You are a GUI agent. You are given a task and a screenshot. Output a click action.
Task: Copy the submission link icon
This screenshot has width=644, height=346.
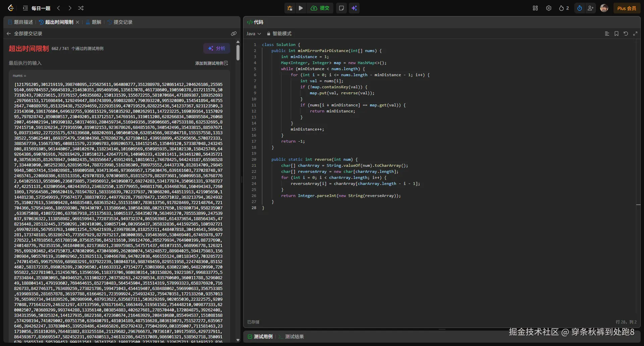[x=234, y=34]
